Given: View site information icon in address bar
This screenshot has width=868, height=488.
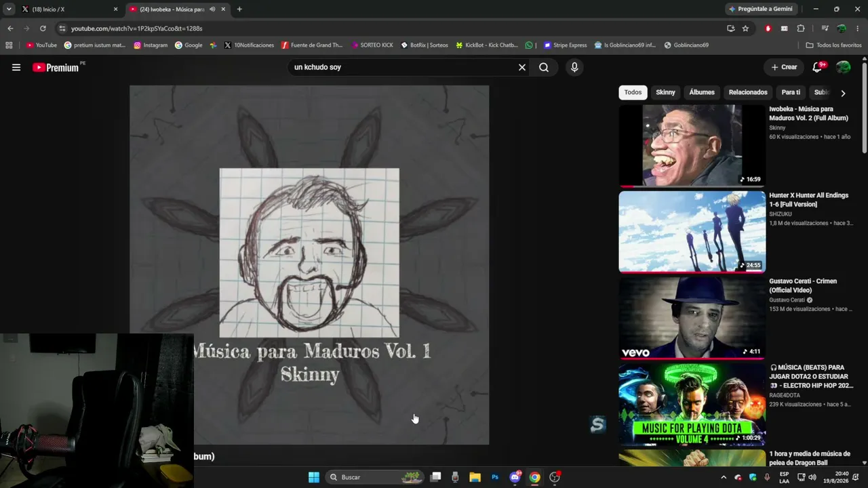Looking at the screenshot, I should pos(62,28).
